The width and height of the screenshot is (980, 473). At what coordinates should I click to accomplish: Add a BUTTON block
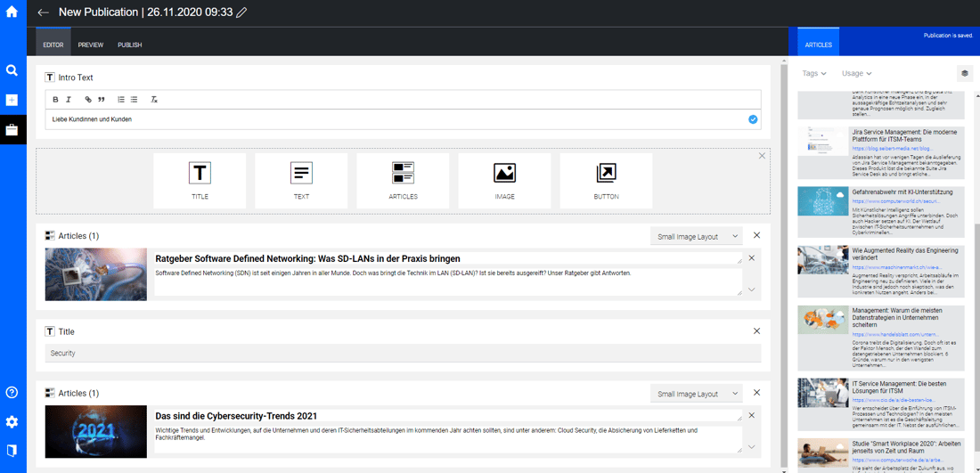(606, 181)
